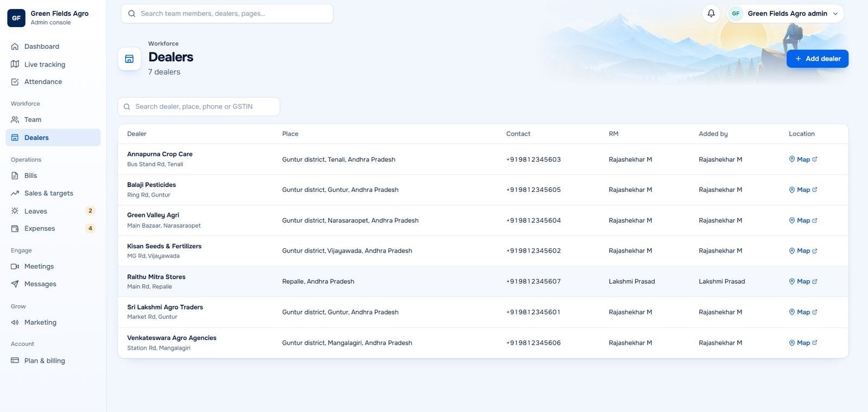Open Map link for Sri Lakshmi Agro Traders

coord(803,312)
